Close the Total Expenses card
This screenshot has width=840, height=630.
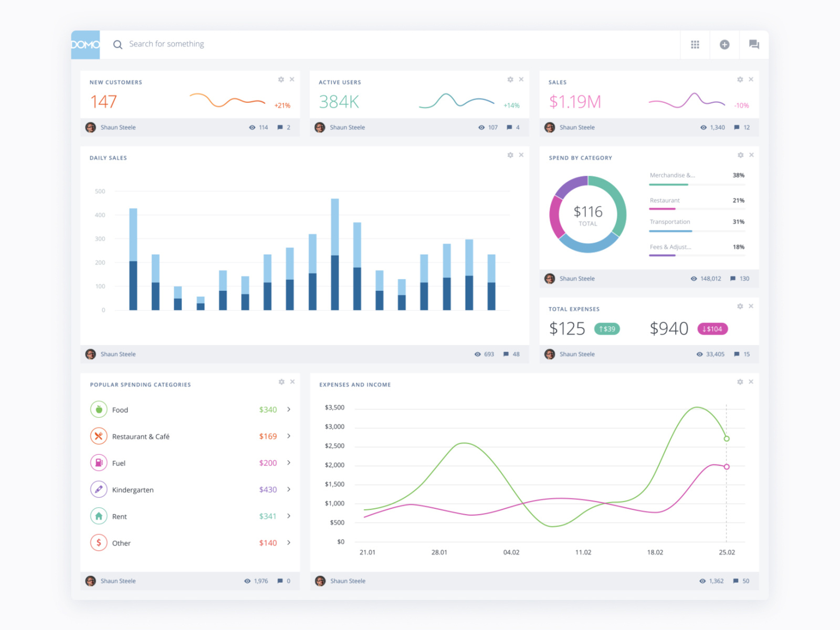[751, 306]
